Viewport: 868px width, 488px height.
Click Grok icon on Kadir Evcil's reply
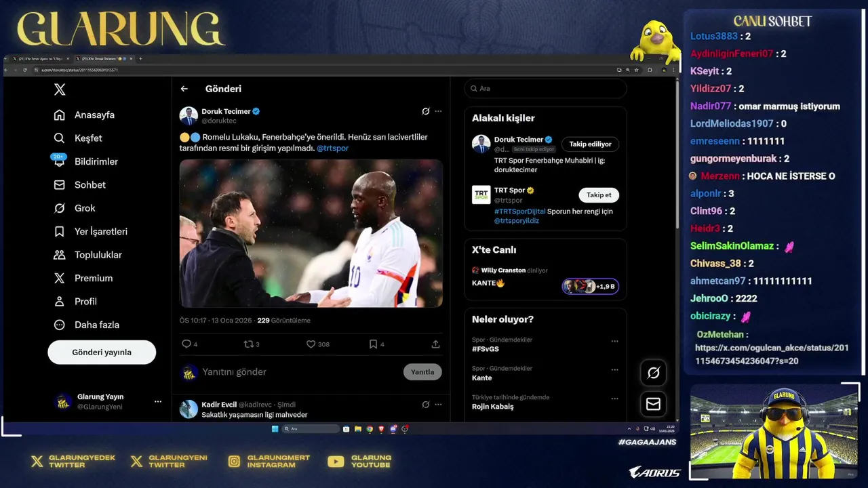tap(425, 405)
